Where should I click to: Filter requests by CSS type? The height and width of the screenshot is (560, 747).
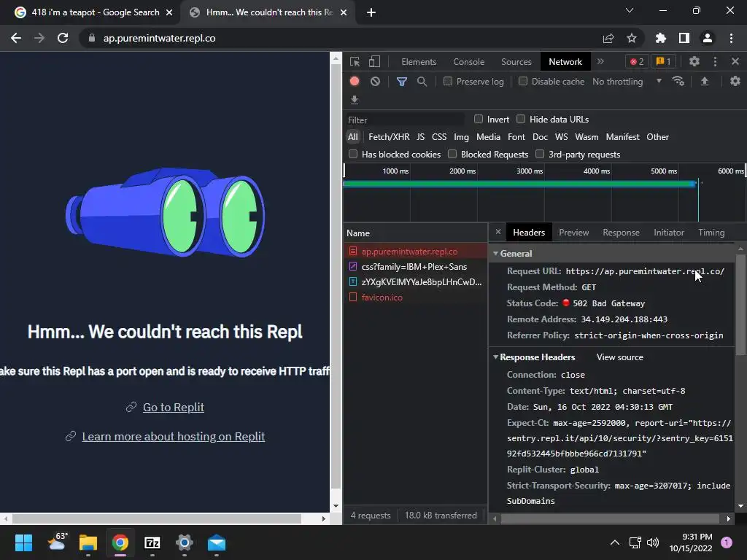click(439, 136)
